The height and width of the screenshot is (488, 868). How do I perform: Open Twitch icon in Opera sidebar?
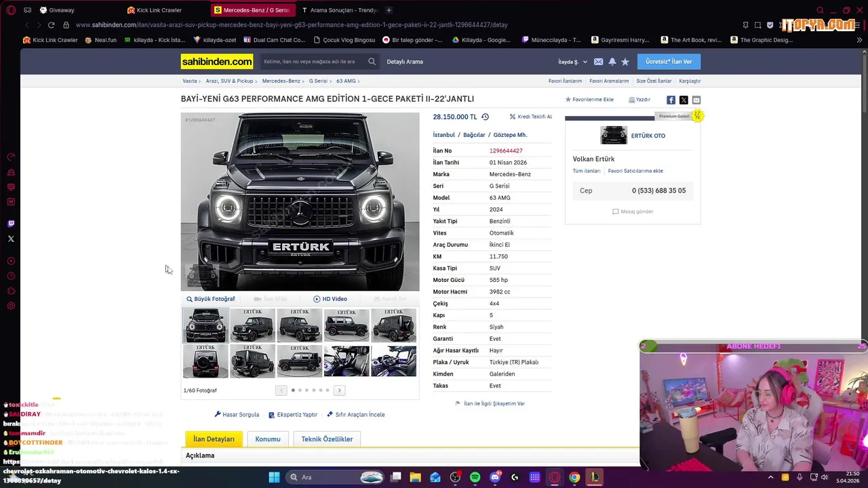[x=11, y=224]
